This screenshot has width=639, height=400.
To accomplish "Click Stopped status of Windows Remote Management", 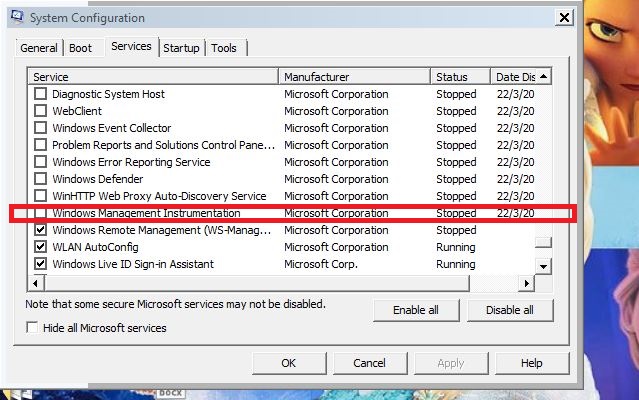I will click(456, 230).
